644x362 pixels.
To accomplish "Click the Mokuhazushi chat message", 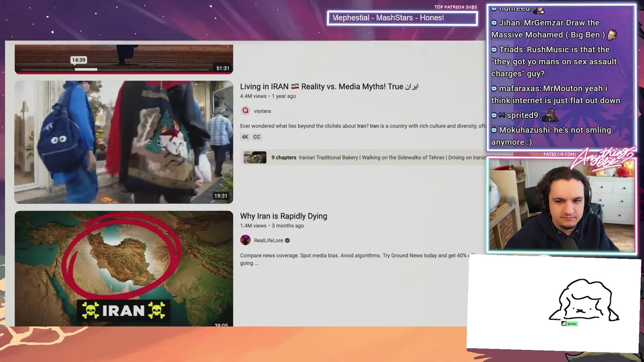I will point(551,136).
